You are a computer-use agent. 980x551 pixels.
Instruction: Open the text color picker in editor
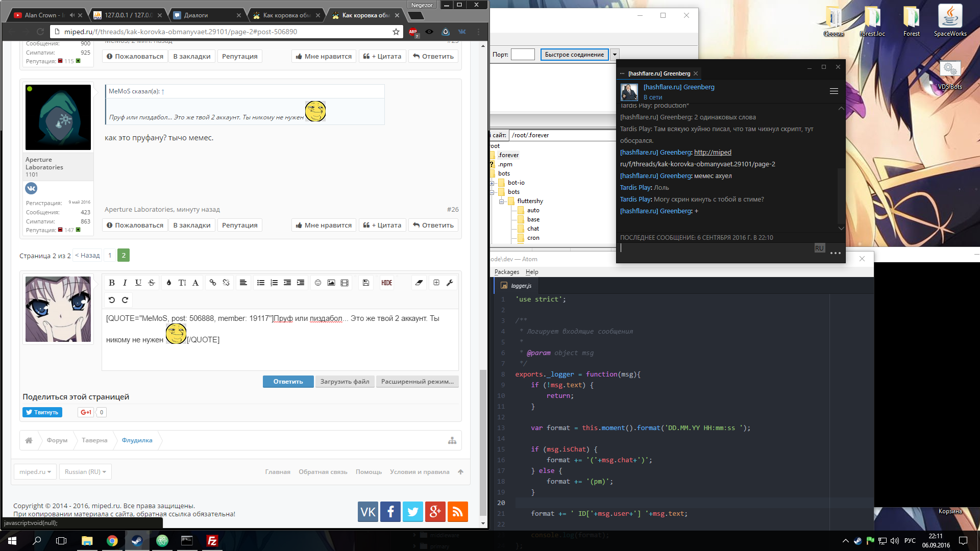click(169, 283)
